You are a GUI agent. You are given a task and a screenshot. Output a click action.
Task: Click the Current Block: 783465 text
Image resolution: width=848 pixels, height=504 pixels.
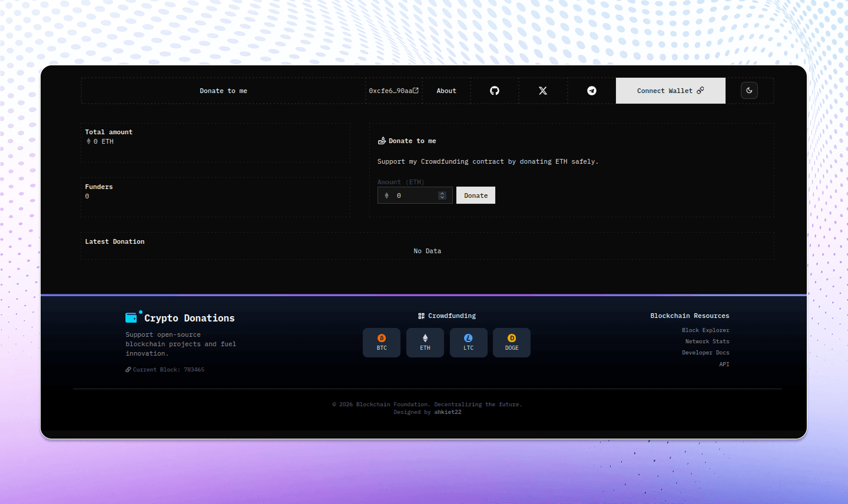[x=168, y=370]
